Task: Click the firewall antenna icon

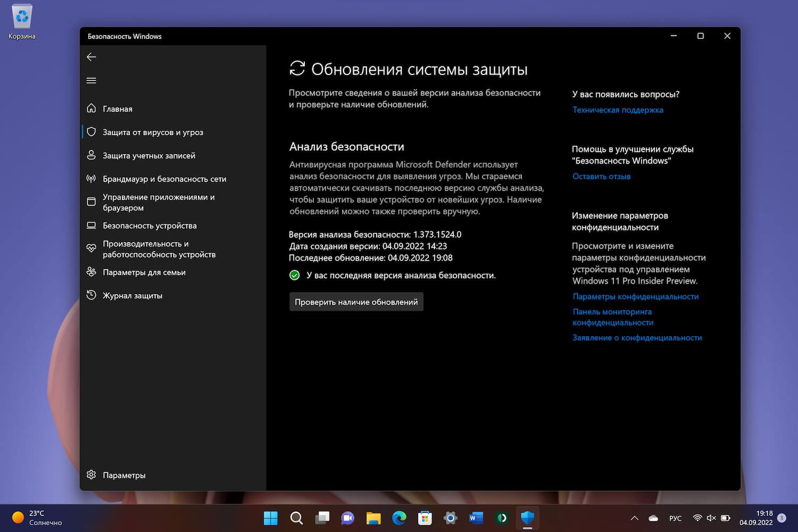Action: coord(92,179)
